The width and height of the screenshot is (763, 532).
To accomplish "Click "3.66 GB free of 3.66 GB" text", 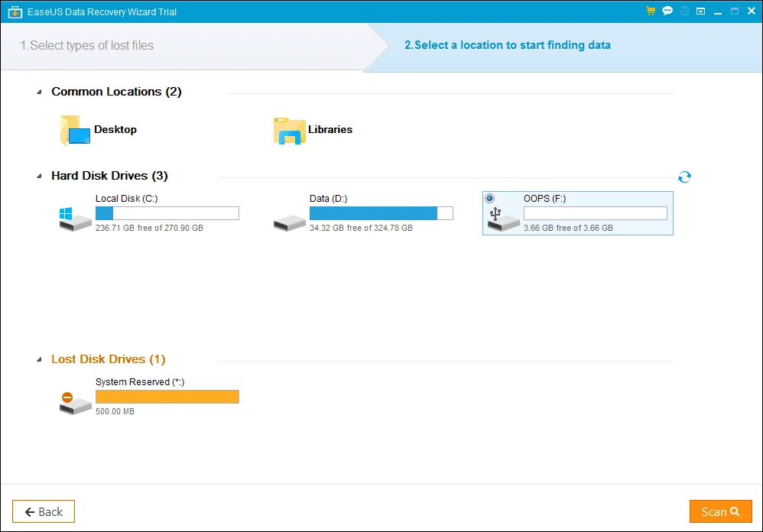I will [x=568, y=228].
